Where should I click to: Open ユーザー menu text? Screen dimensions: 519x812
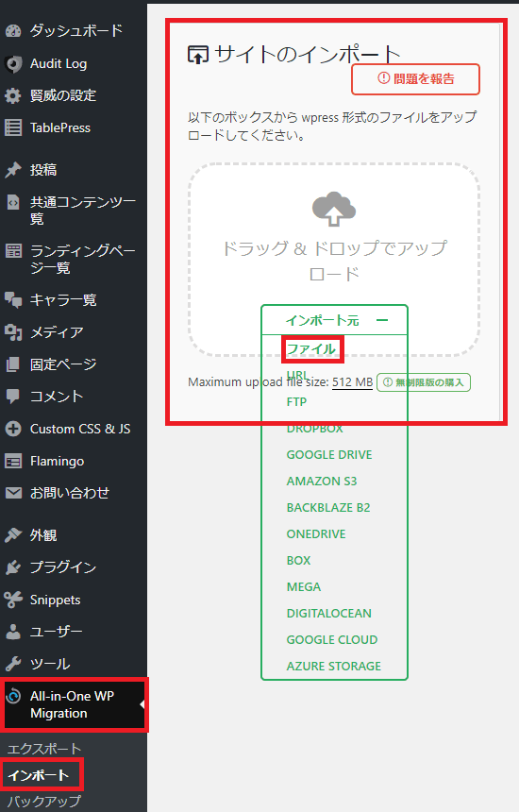[56, 632]
